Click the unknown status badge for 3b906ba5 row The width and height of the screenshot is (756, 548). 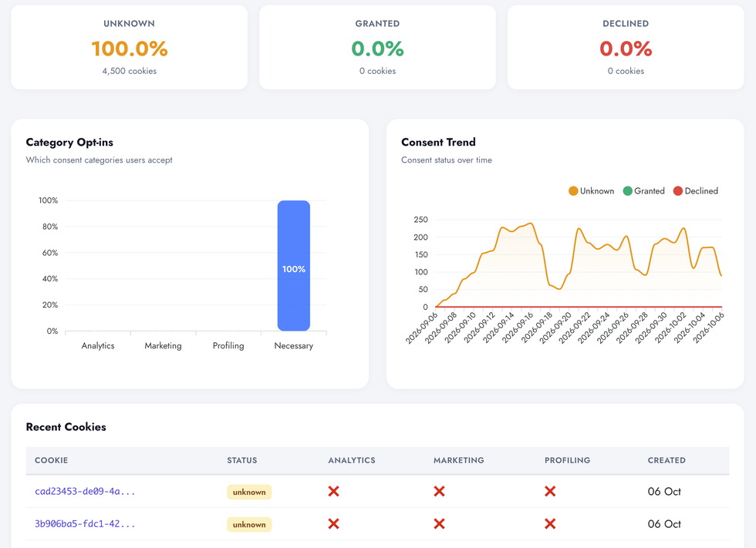click(249, 524)
